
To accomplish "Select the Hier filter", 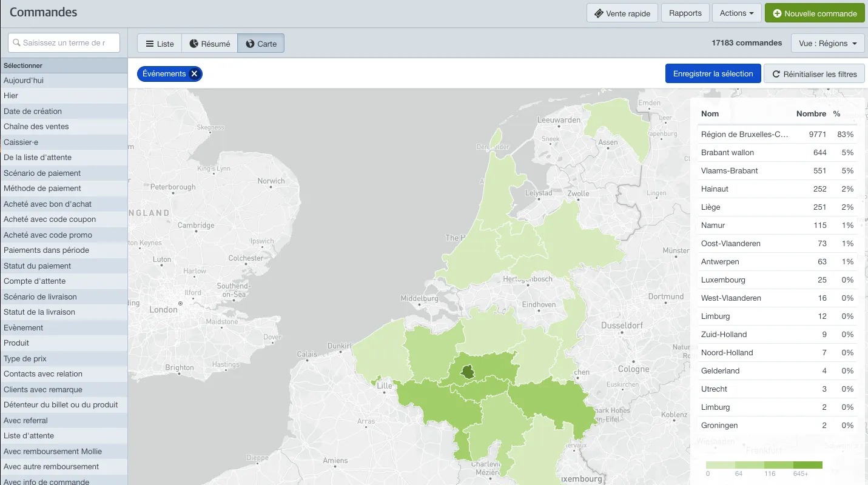I will point(64,96).
